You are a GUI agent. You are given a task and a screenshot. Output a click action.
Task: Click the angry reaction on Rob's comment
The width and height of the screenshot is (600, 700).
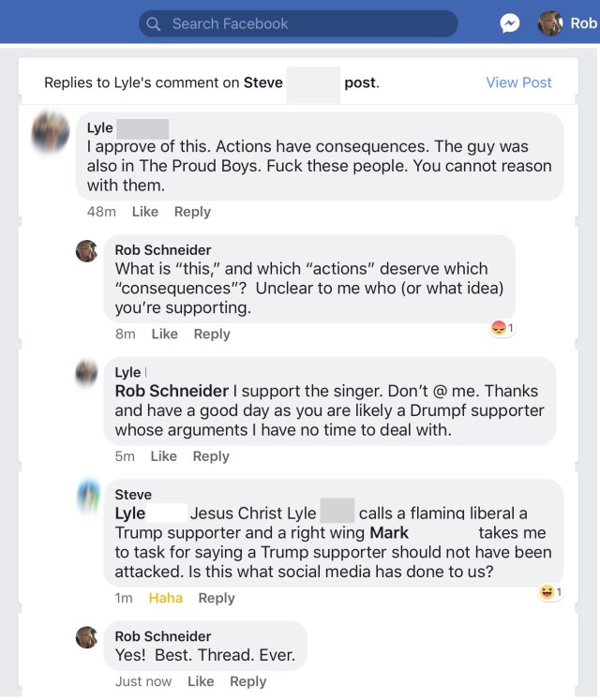500,328
